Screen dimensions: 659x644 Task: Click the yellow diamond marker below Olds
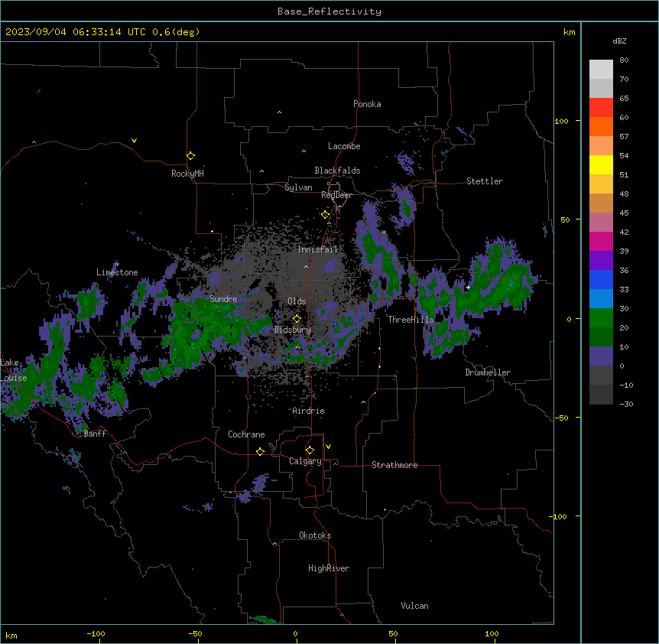[x=297, y=319]
